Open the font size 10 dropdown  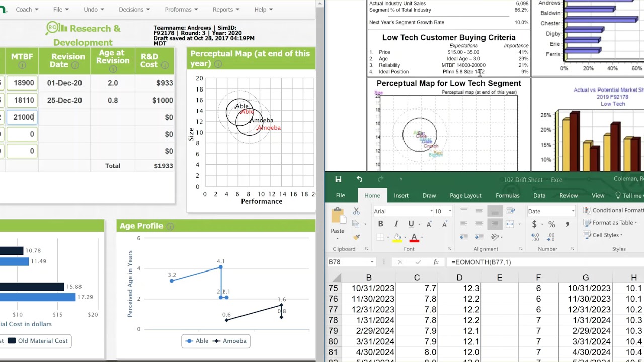pyautogui.click(x=450, y=211)
